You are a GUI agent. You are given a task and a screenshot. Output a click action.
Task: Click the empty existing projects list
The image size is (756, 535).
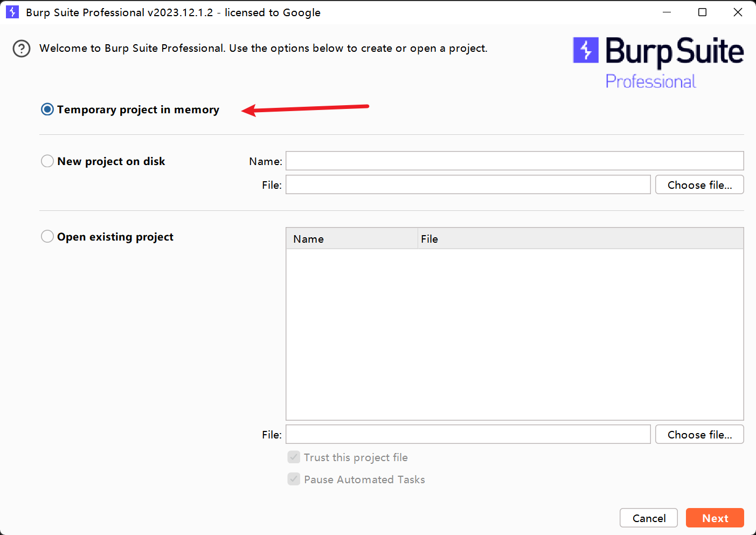point(515,334)
